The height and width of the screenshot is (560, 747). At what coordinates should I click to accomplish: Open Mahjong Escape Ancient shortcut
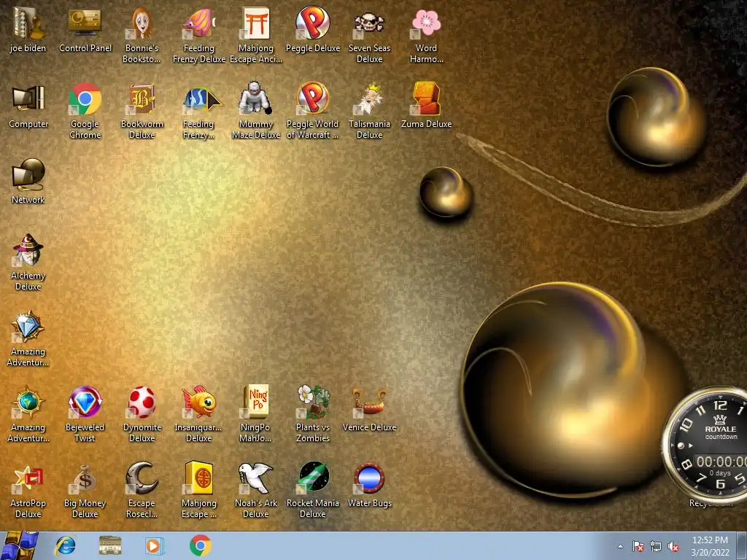pos(256,35)
